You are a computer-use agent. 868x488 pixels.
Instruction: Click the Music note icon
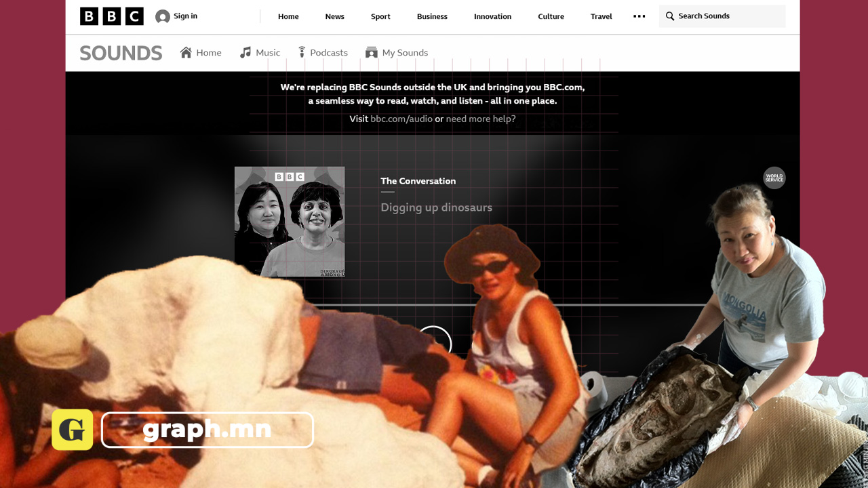245,52
